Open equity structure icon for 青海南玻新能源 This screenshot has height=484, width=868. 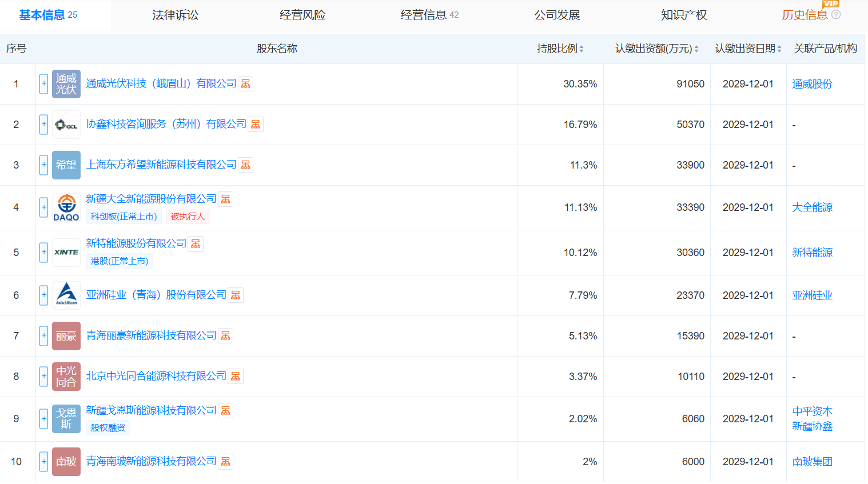tap(226, 462)
